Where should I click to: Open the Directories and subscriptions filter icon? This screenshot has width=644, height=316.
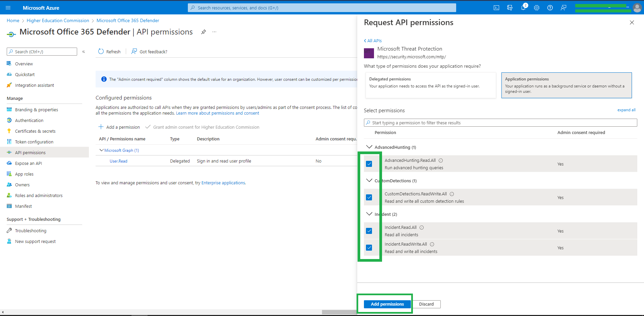point(510,8)
